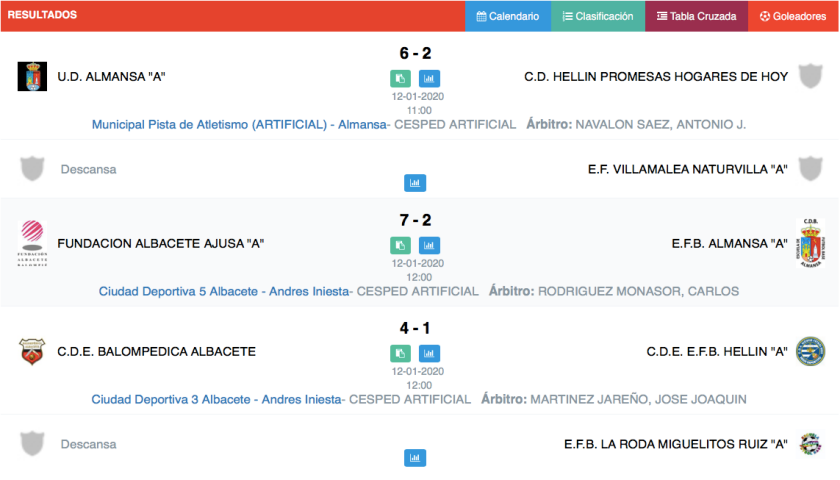The image size is (840, 480).
Task: Open match report icon for Almansa vs Hellin
Action: (400, 78)
